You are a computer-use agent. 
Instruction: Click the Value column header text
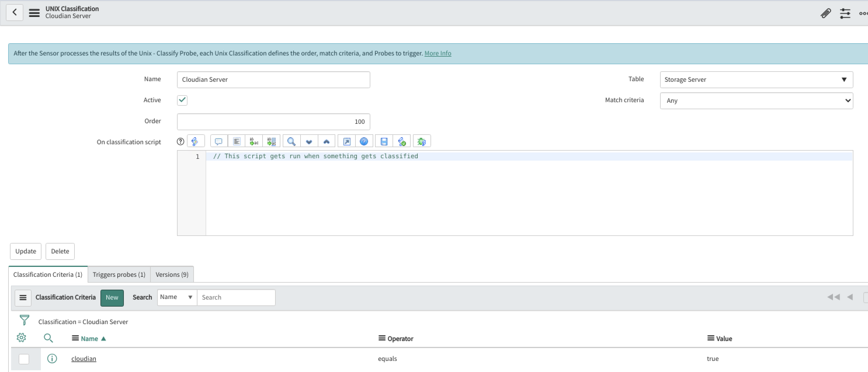tap(724, 339)
